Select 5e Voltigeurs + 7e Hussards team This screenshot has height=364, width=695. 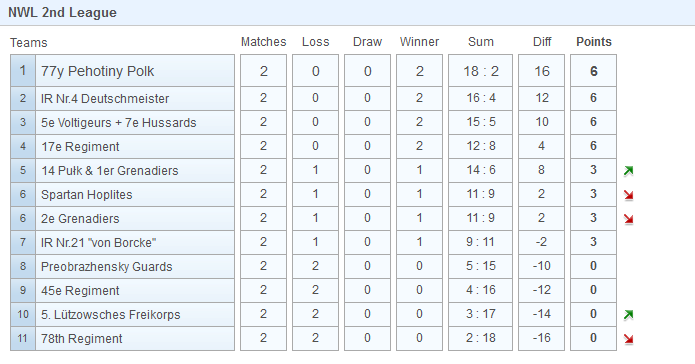pyautogui.click(x=118, y=122)
